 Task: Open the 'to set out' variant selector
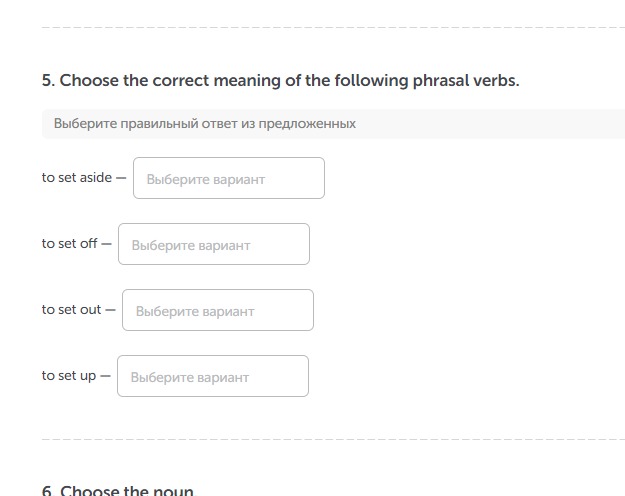[217, 311]
